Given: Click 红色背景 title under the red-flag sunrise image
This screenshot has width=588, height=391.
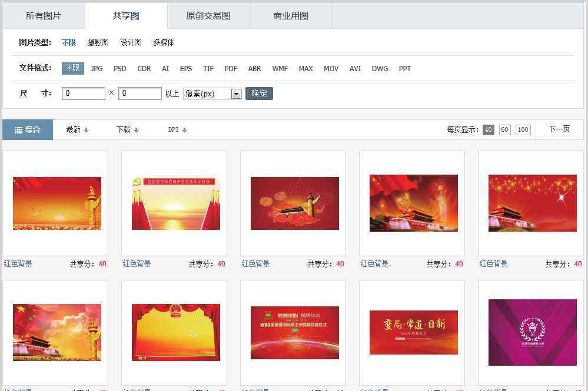Looking at the screenshot, I should [137, 263].
